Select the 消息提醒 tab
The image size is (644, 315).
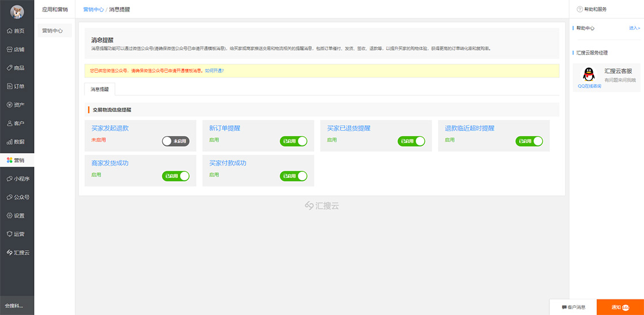click(x=99, y=89)
